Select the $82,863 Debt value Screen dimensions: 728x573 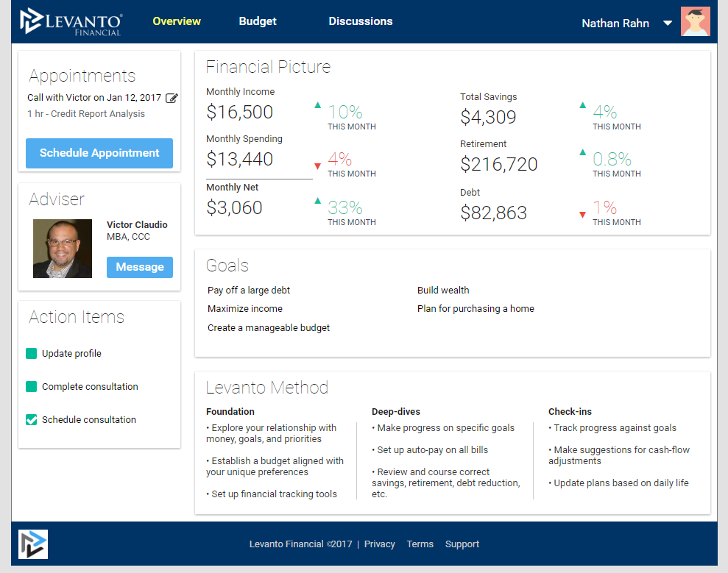click(x=493, y=213)
